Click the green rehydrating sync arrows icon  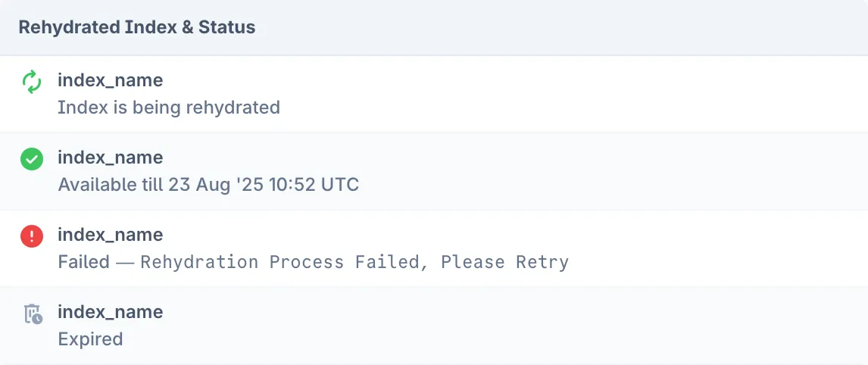(x=31, y=82)
